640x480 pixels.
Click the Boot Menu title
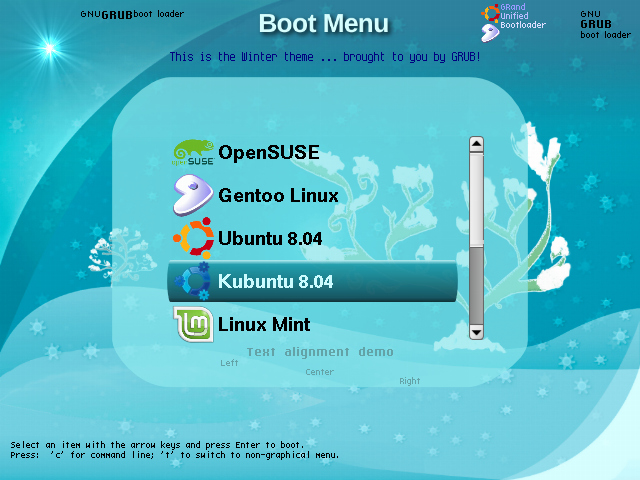point(324,24)
